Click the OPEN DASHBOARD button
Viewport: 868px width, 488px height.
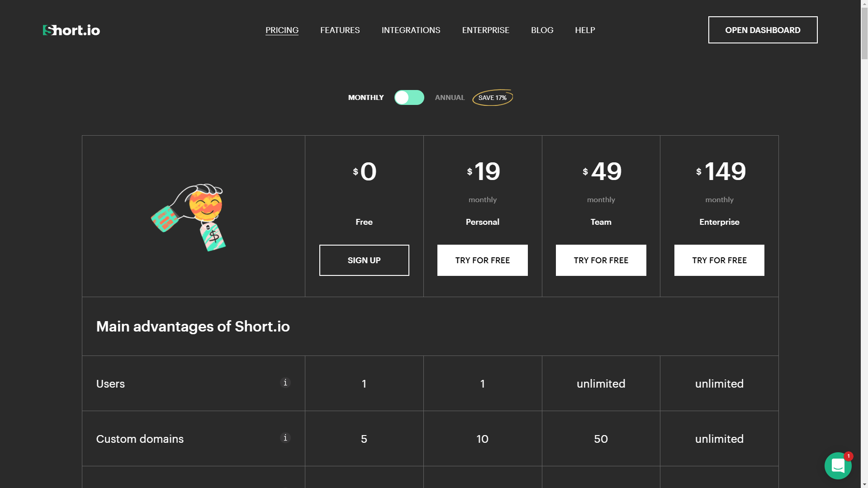763,30
